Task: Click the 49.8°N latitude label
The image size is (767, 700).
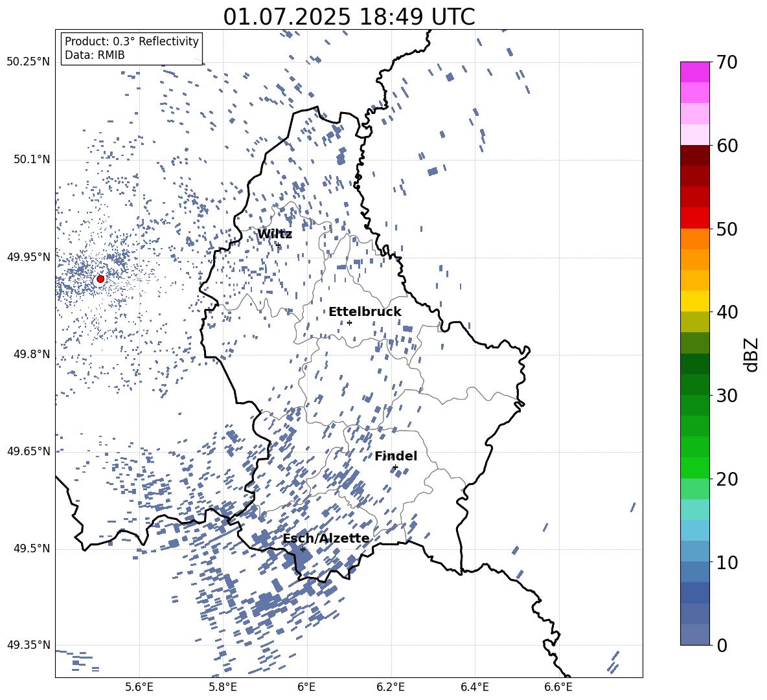Action: [x=31, y=354]
